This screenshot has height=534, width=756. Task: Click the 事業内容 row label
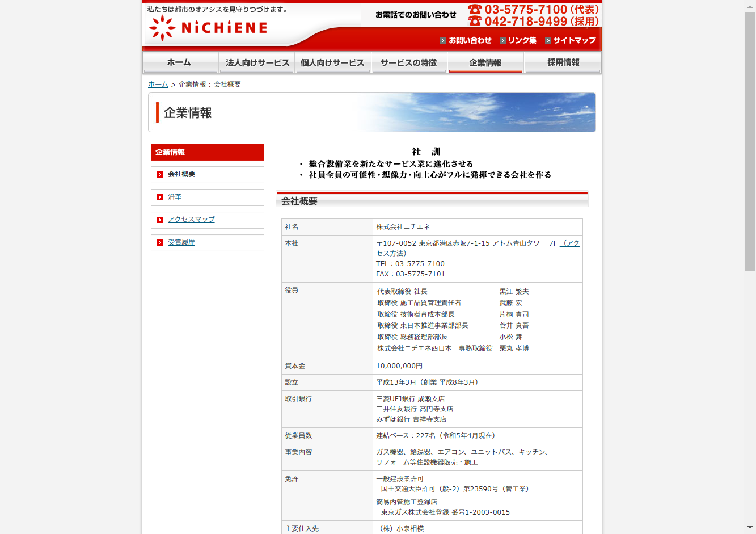coord(298,452)
